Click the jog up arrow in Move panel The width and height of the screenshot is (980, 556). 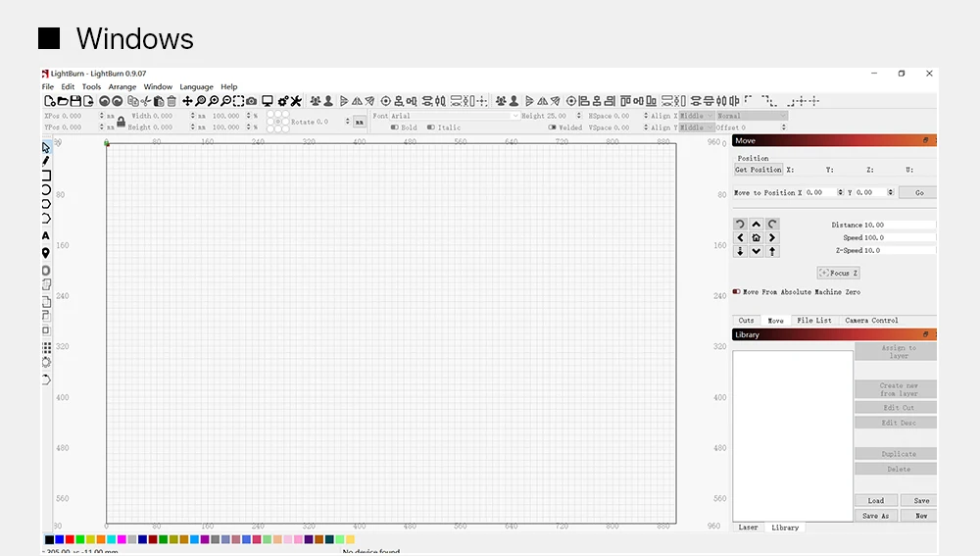coord(757,224)
